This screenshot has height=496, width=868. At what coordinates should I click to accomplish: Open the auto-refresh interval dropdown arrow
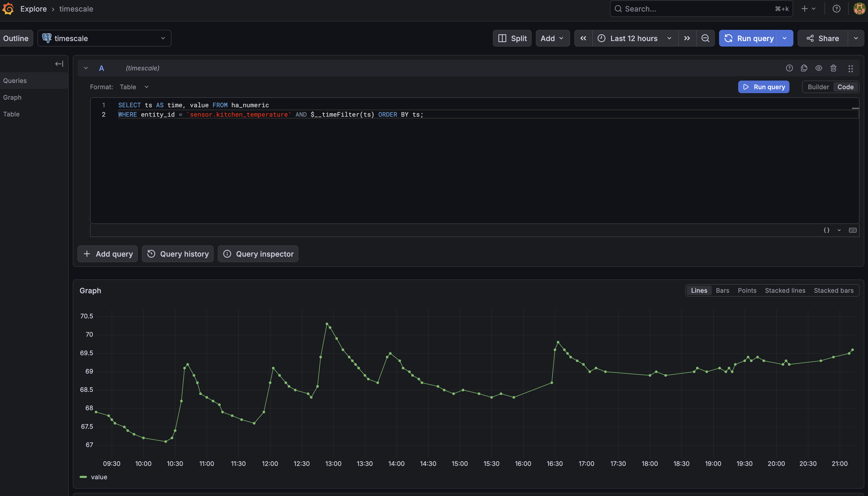click(x=785, y=38)
